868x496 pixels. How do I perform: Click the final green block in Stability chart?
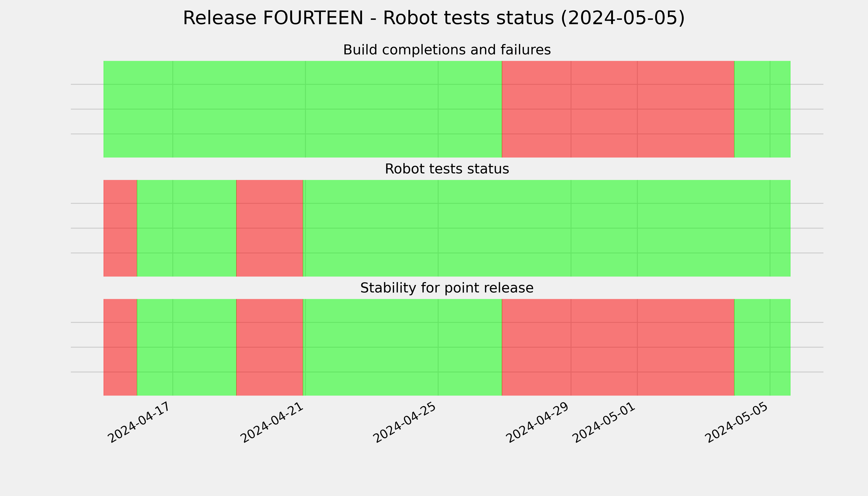click(x=762, y=347)
